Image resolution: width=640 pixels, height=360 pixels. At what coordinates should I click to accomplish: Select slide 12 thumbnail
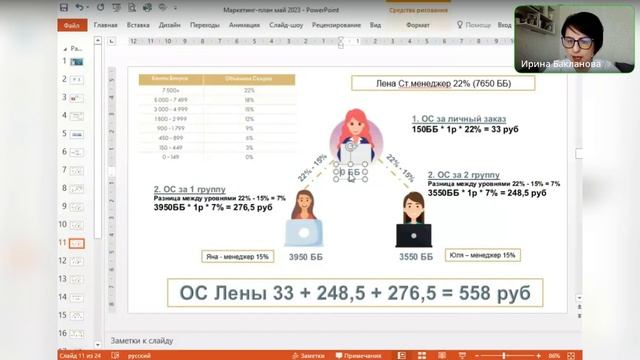coord(76,261)
